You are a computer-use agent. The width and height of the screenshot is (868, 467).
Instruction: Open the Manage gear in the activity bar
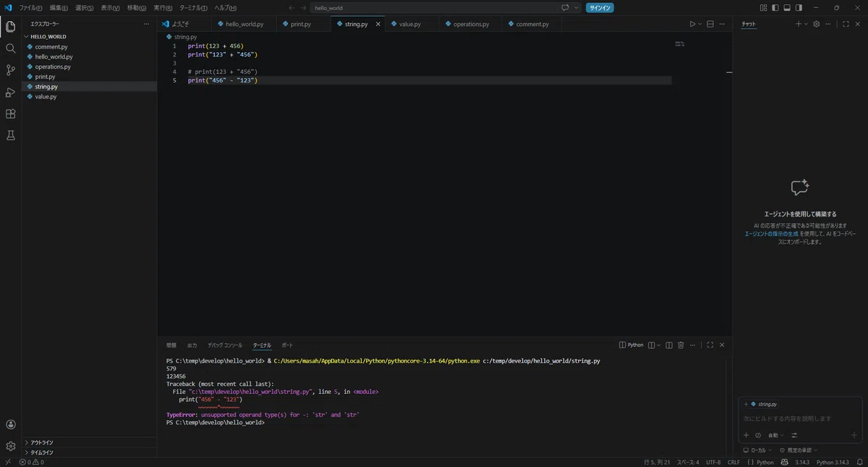pos(11,446)
